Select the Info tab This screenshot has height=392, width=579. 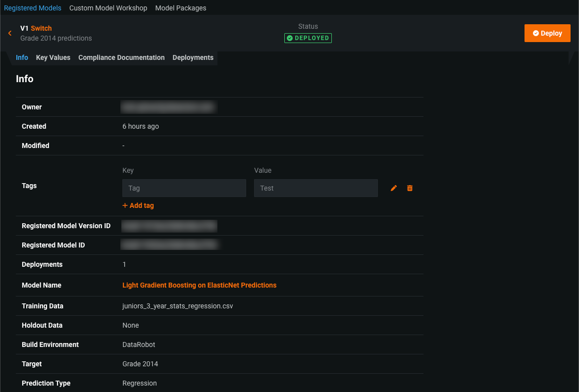click(x=22, y=57)
